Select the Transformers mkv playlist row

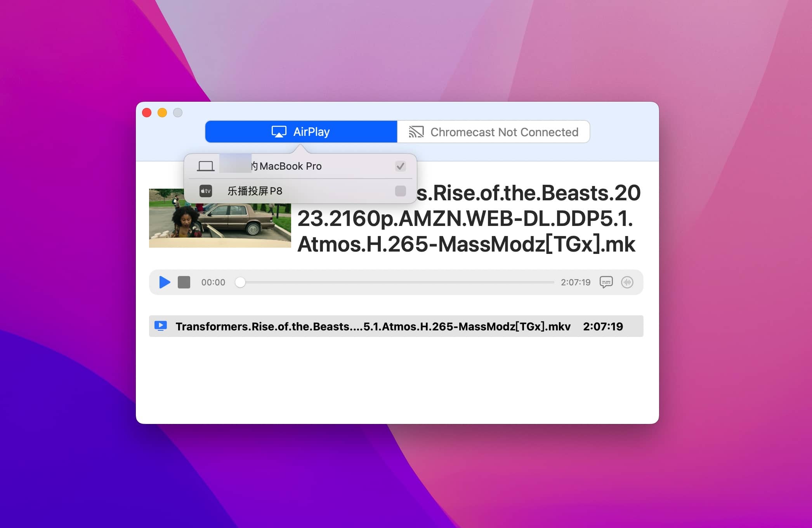click(x=396, y=326)
